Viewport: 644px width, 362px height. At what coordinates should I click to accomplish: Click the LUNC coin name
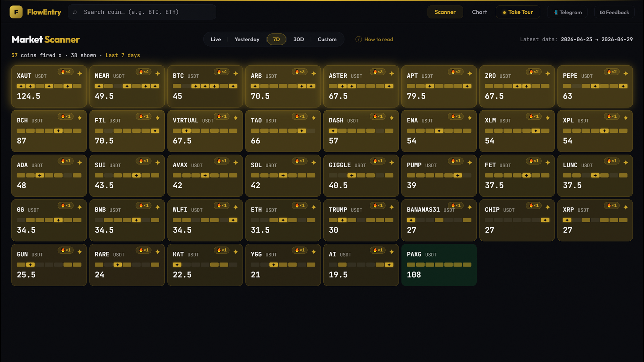click(x=570, y=165)
